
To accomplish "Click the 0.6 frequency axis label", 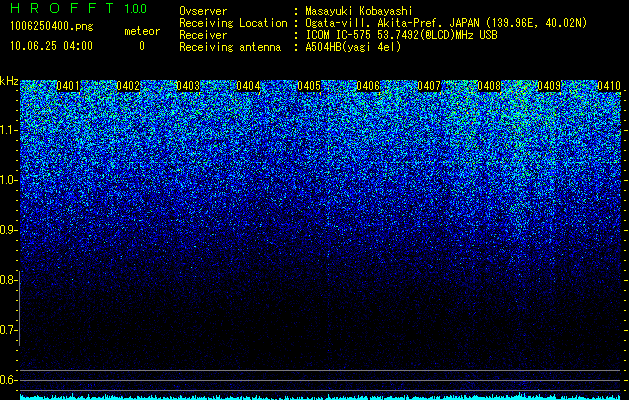I will pos(8,380).
